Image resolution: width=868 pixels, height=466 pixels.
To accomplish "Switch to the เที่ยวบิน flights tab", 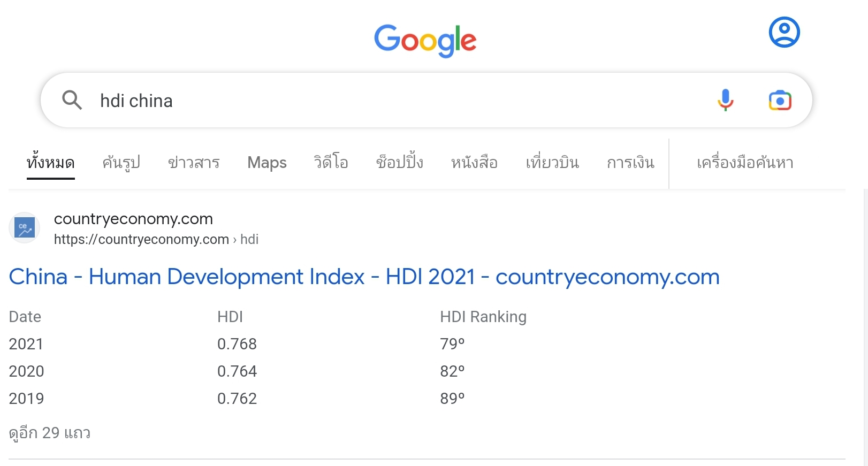I will pyautogui.click(x=552, y=162).
